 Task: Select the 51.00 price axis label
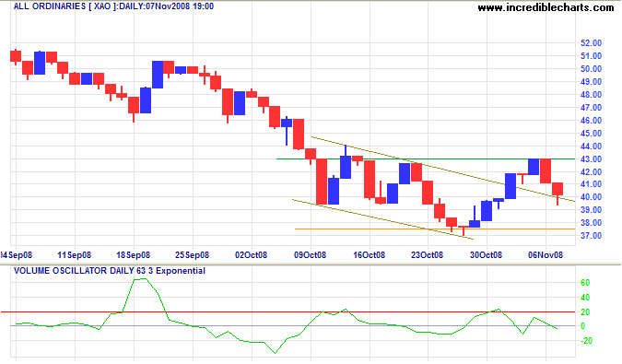[x=591, y=56]
